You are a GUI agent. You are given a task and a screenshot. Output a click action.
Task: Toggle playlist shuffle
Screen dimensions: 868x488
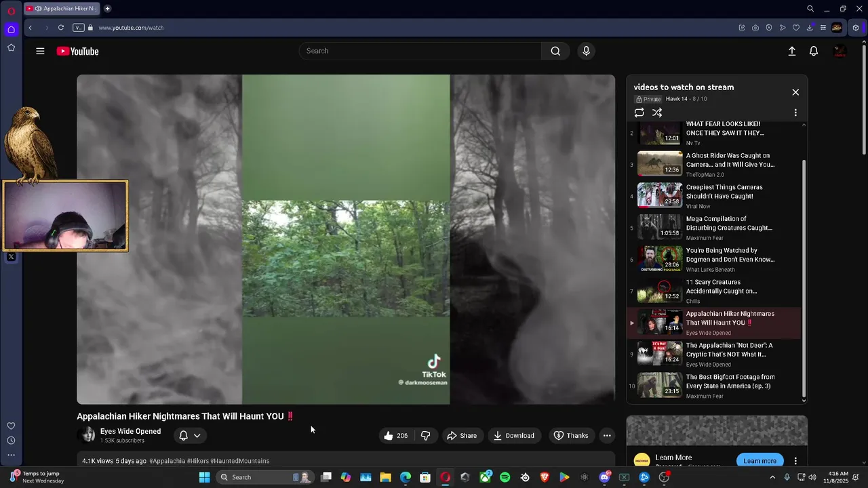click(657, 113)
